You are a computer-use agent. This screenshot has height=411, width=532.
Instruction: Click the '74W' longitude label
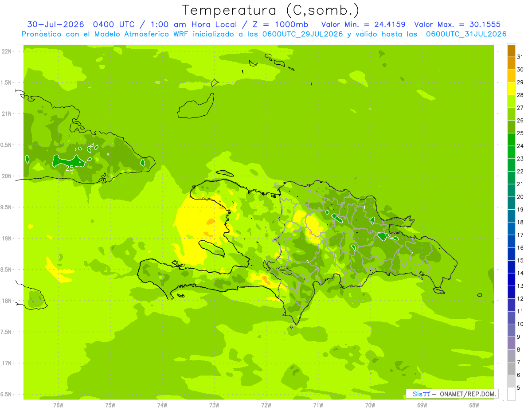tap(162, 405)
